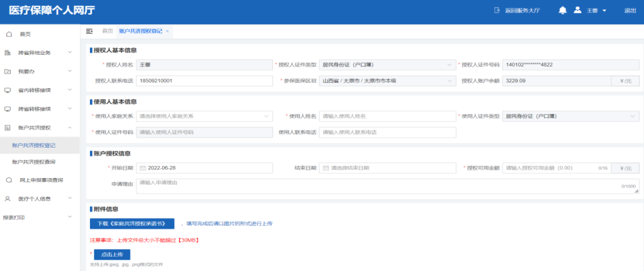Click the 使用人姓名 input field
The image size is (644, 271).
coord(387,116)
